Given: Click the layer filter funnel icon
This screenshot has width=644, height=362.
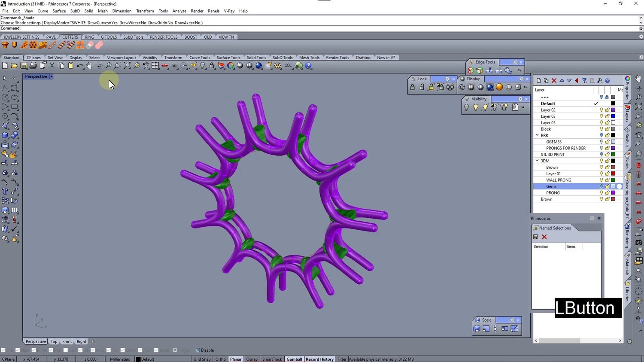Looking at the screenshot, I should point(584,80).
